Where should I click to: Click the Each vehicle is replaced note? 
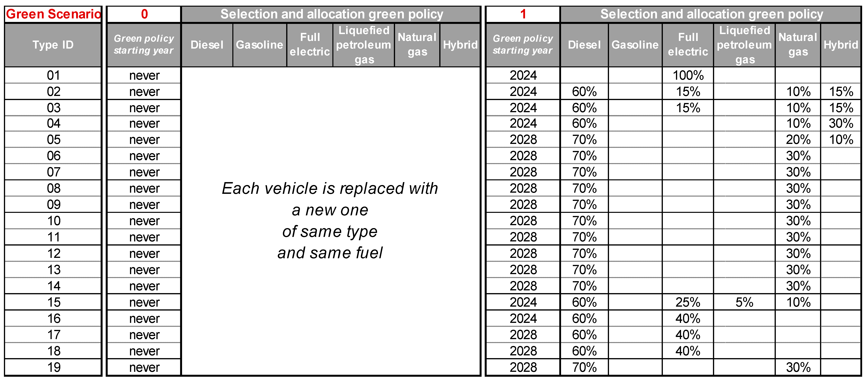[x=330, y=220]
